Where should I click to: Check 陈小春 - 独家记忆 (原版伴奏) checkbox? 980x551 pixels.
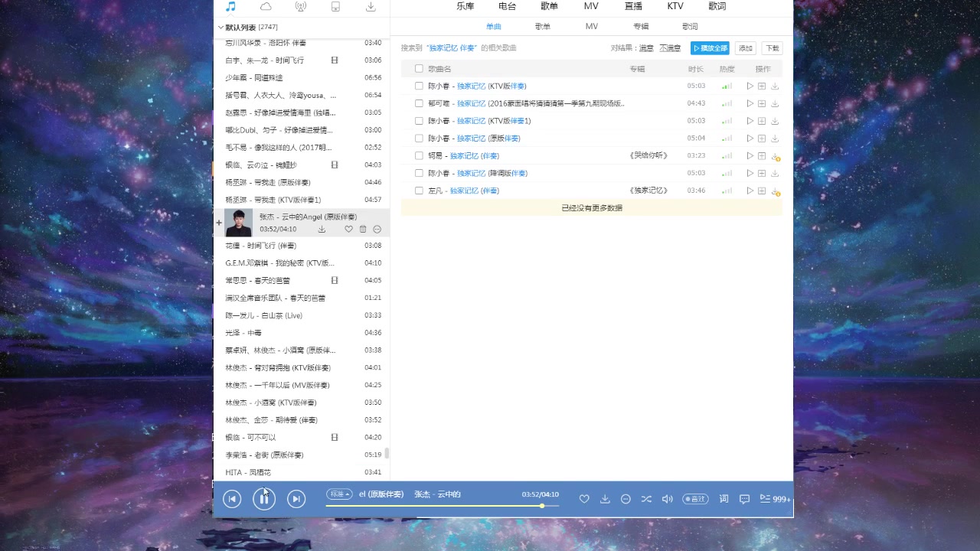pos(419,139)
